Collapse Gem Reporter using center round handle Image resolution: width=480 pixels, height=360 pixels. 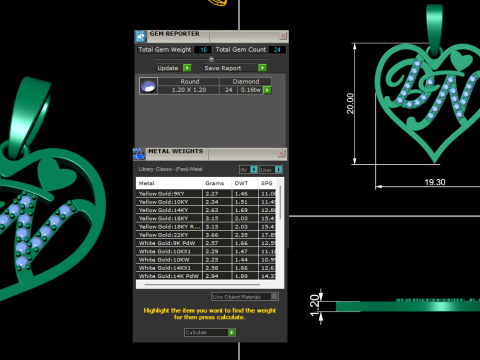click(211, 59)
